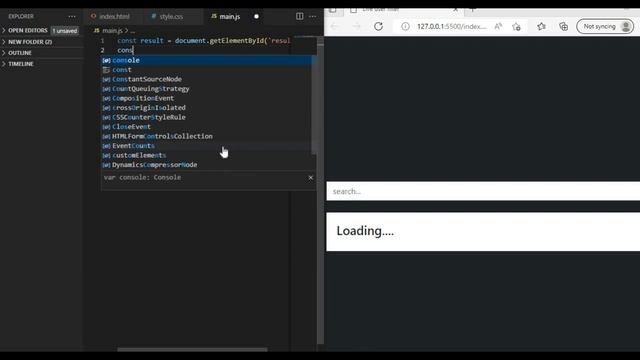This screenshot has width=640, height=360.
Task: Open editor more actions ellipsis
Action: click(x=313, y=16)
